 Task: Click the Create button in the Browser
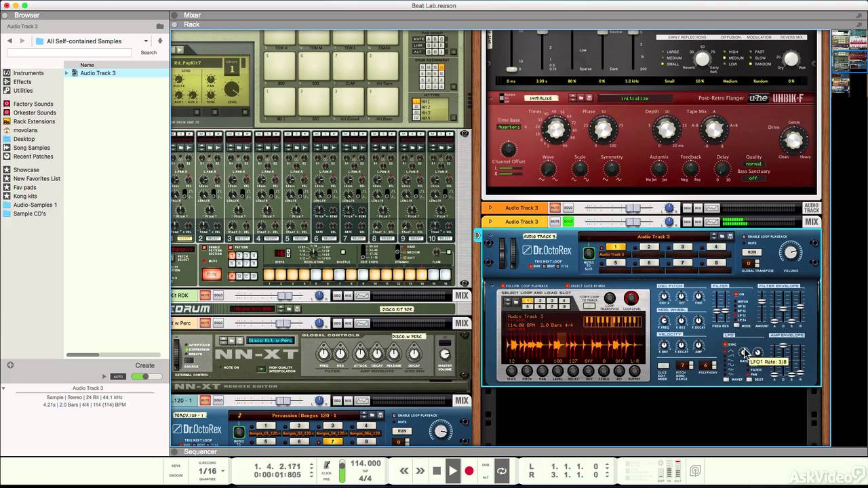click(144, 365)
